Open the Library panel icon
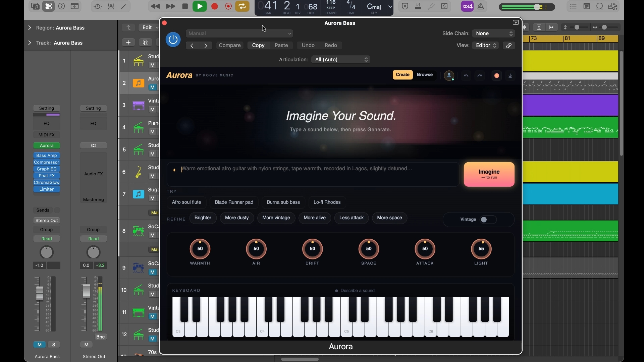Screen dimensions: 644x362 [x=35, y=6]
